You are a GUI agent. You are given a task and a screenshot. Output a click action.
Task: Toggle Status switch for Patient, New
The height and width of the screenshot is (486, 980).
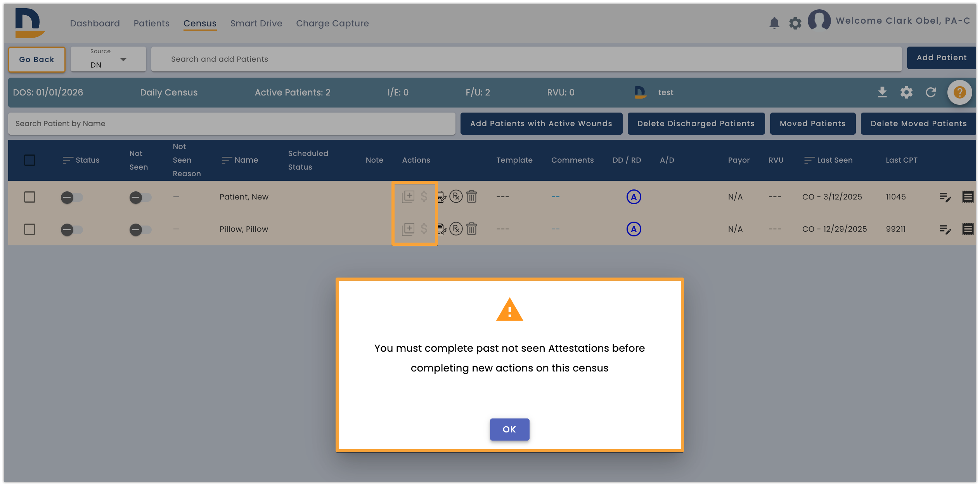point(72,197)
